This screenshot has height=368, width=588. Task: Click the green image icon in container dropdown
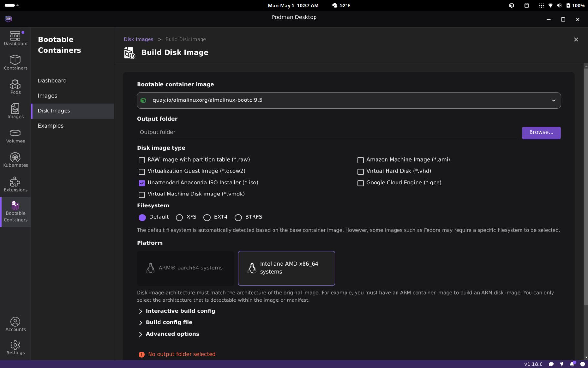click(144, 100)
